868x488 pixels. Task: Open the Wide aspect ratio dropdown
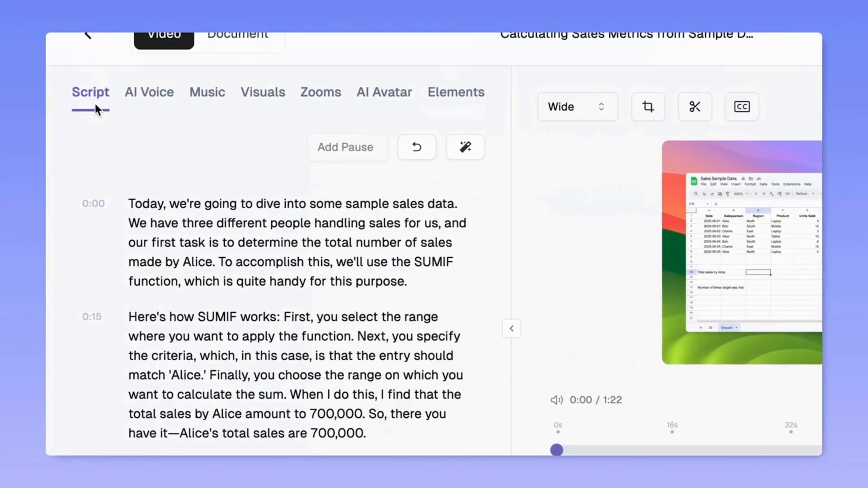(577, 107)
